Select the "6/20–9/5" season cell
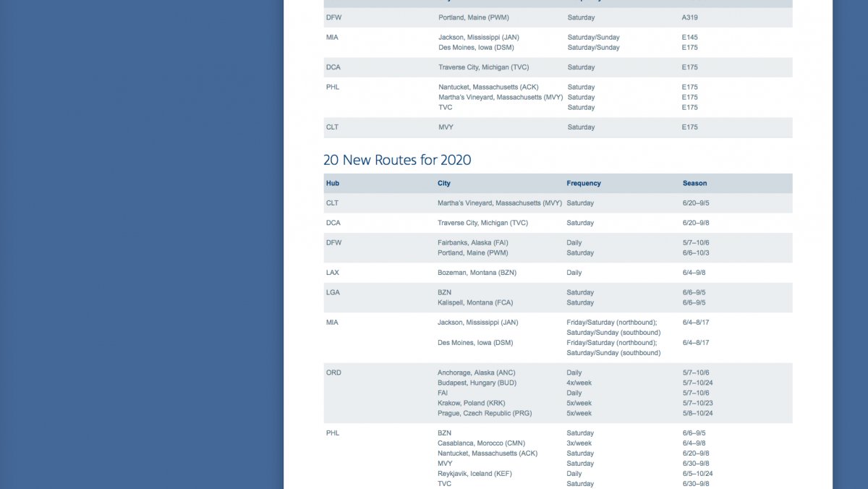This screenshot has width=868, height=489. [x=696, y=203]
